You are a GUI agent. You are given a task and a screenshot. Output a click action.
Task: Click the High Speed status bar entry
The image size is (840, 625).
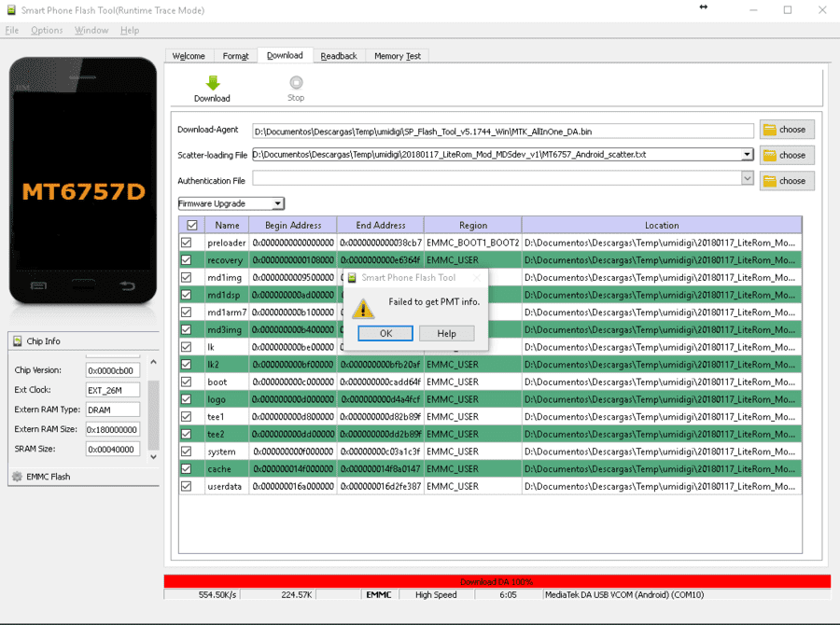point(436,594)
